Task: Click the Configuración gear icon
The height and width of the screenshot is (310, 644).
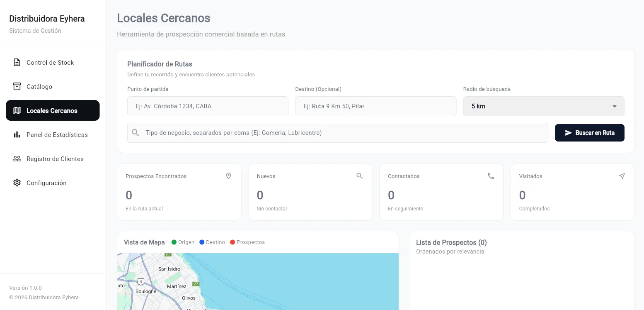Action: pyautogui.click(x=17, y=183)
